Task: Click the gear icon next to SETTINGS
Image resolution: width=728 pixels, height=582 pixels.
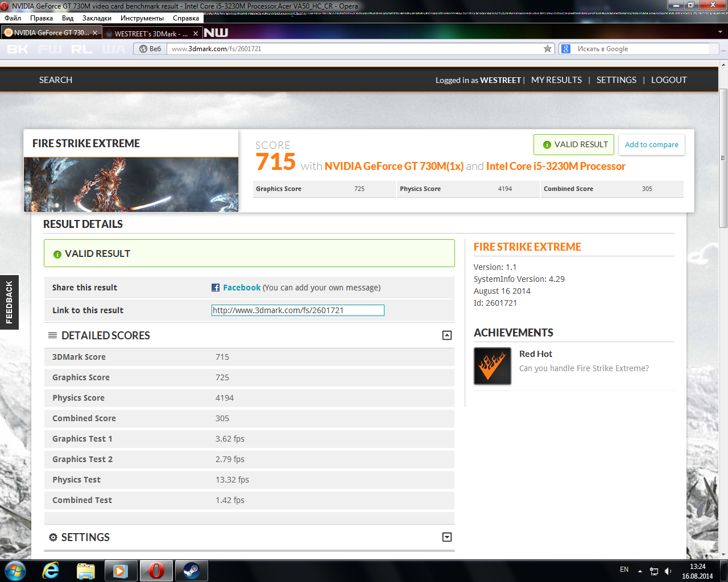Action: click(x=53, y=537)
